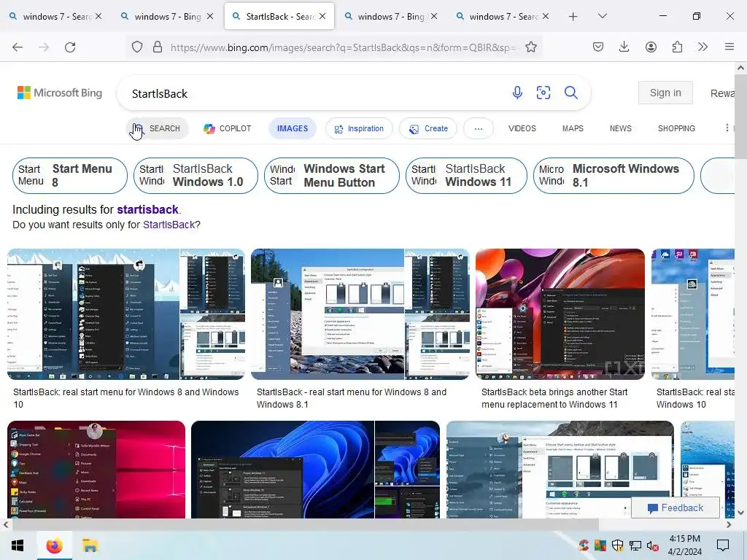Search only for StartIsBack link
The image size is (747, 560).
click(169, 225)
